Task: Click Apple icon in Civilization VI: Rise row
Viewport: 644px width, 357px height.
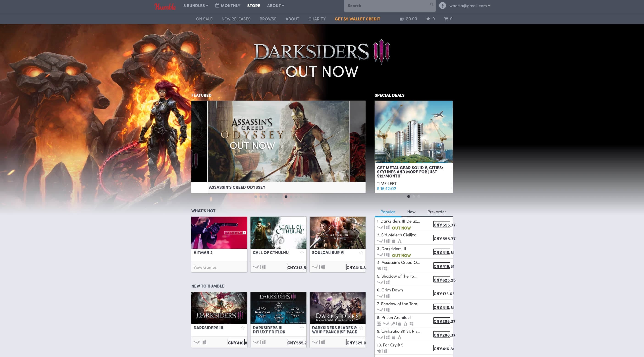Action: (x=394, y=338)
